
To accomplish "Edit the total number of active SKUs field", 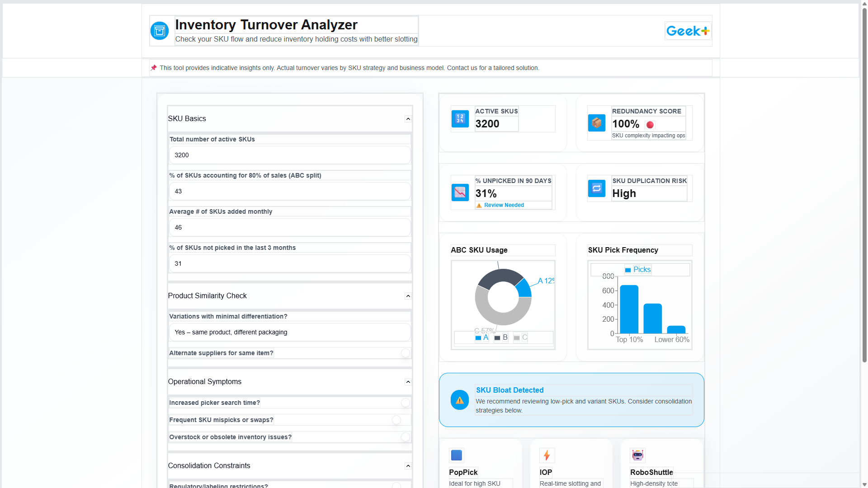I will pyautogui.click(x=289, y=155).
